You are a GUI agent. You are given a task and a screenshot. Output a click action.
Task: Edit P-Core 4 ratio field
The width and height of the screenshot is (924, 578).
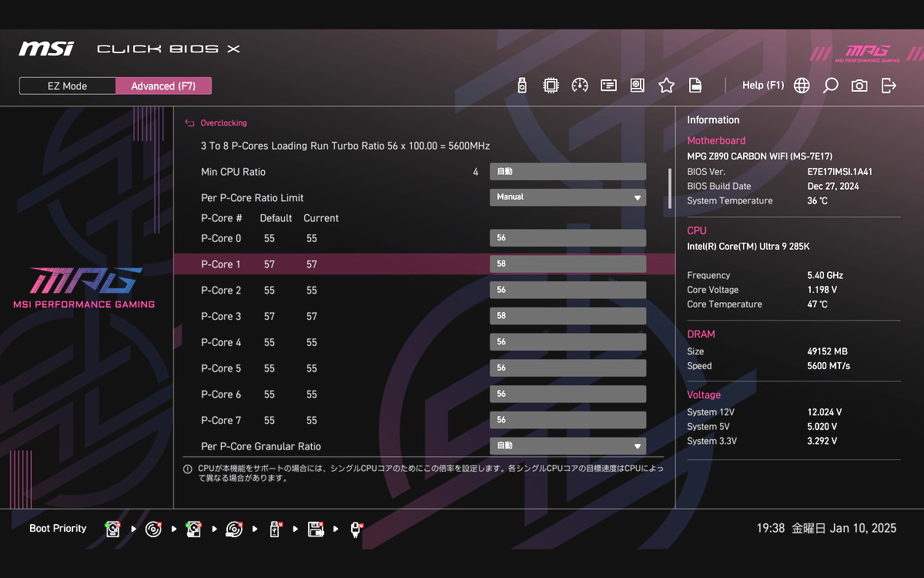tap(568, 342)
